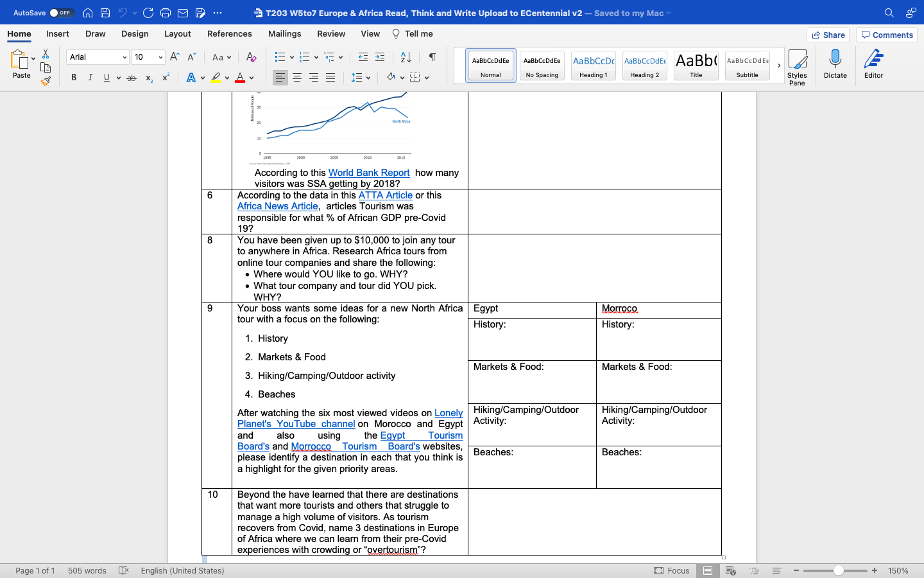Click the Clear Formatting icon
The image size is (924, 578).
[252, 57]
